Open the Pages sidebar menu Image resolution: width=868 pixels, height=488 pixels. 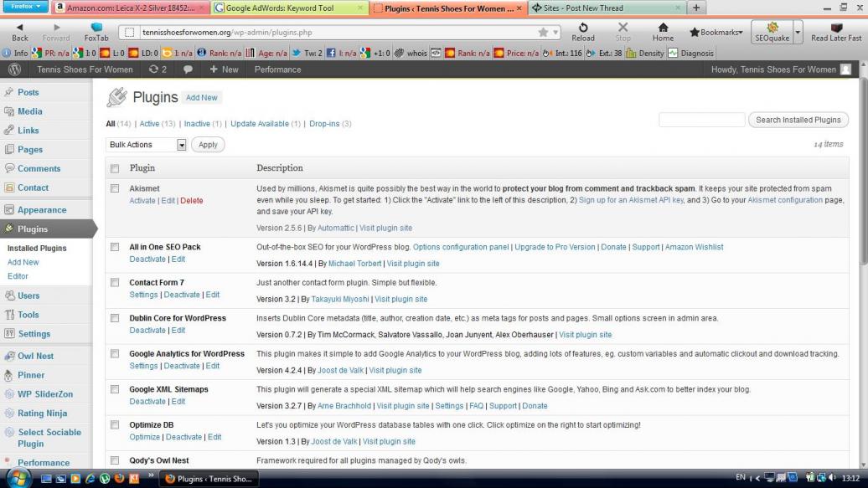point(30,149)
